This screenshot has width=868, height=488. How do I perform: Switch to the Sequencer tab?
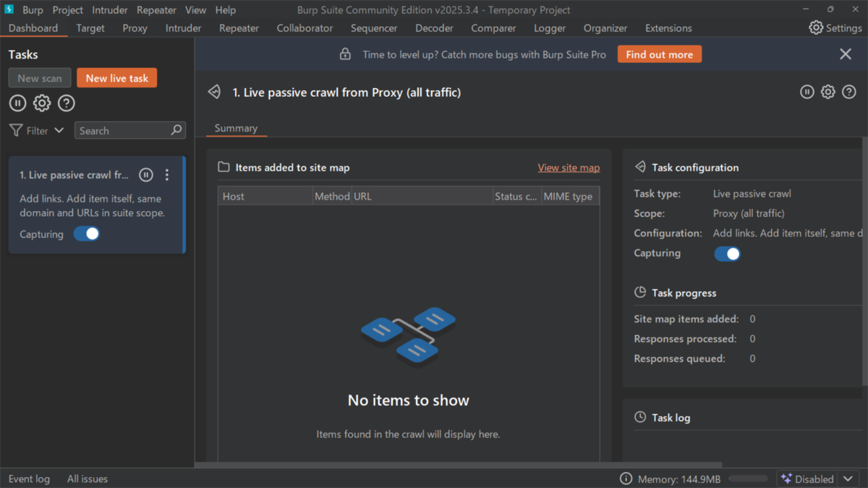pyautogui.click(x=374, y=28)
